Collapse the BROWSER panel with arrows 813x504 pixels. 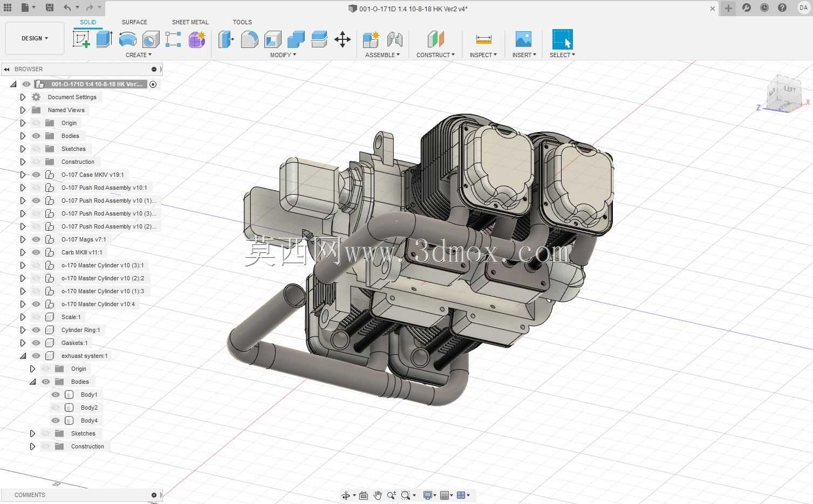coord(6,69)
